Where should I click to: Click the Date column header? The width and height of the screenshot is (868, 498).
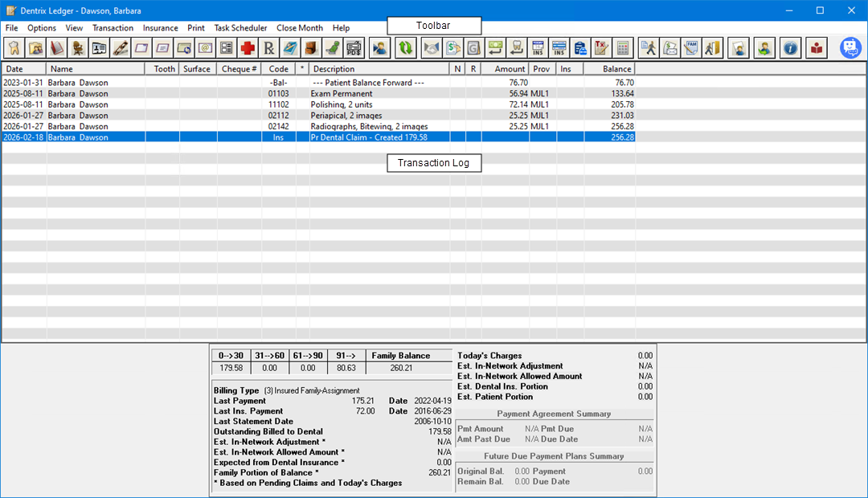point(23,69)
